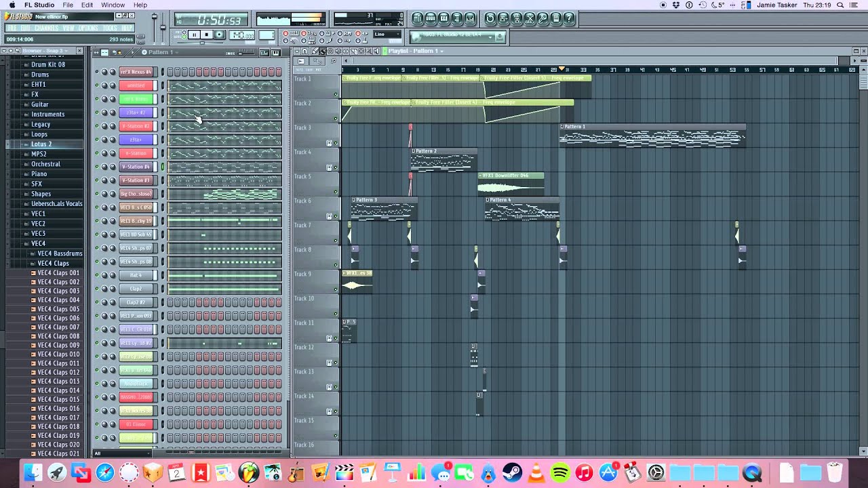Switch to Pattern mode in transport

(x=184, y=32)
